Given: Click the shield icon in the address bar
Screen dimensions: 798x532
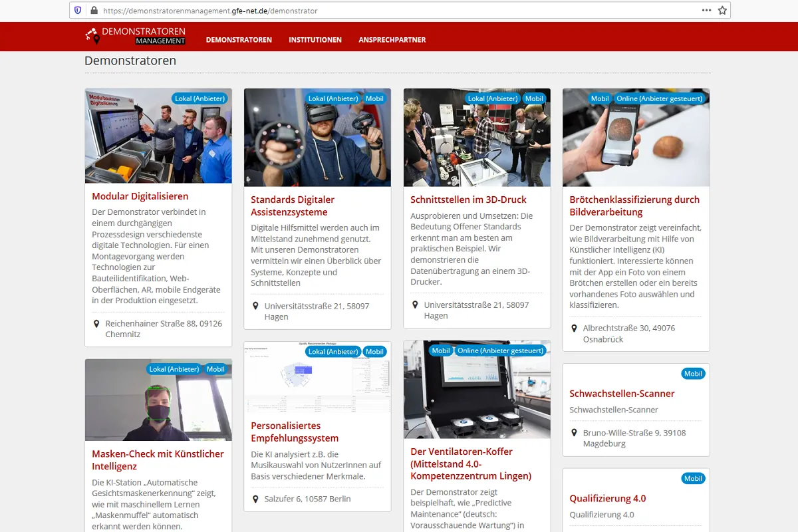Looking at the screenshot, I should tap(77, 11).
